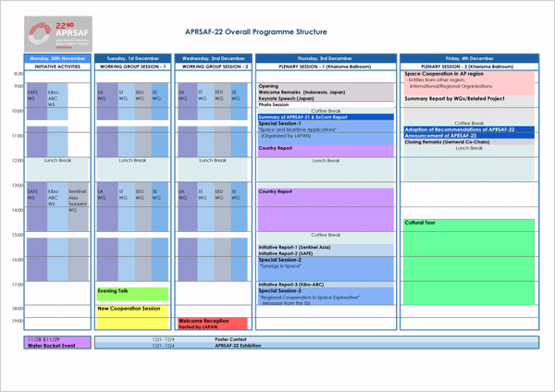
Task: Click the '(Organized by LAPAN)' note
Action: tap(286, 136)
